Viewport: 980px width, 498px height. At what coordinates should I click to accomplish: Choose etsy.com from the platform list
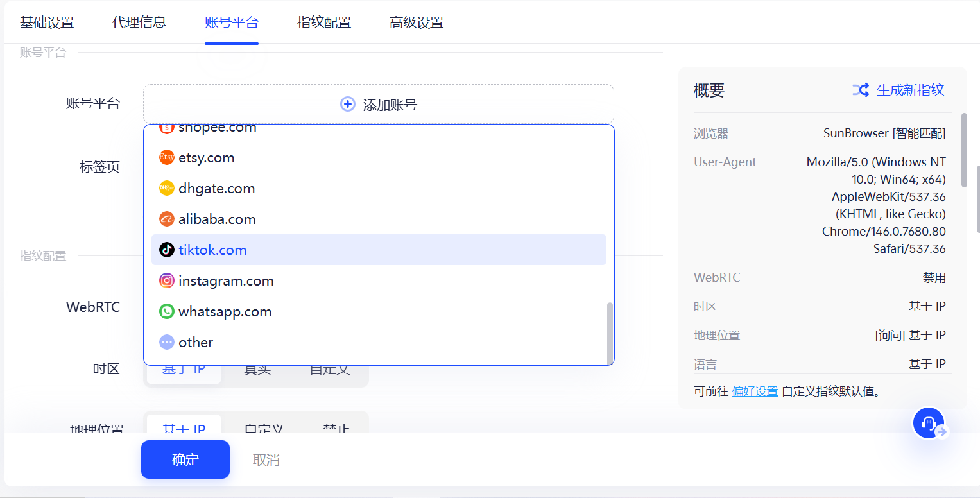click(379, 157)
